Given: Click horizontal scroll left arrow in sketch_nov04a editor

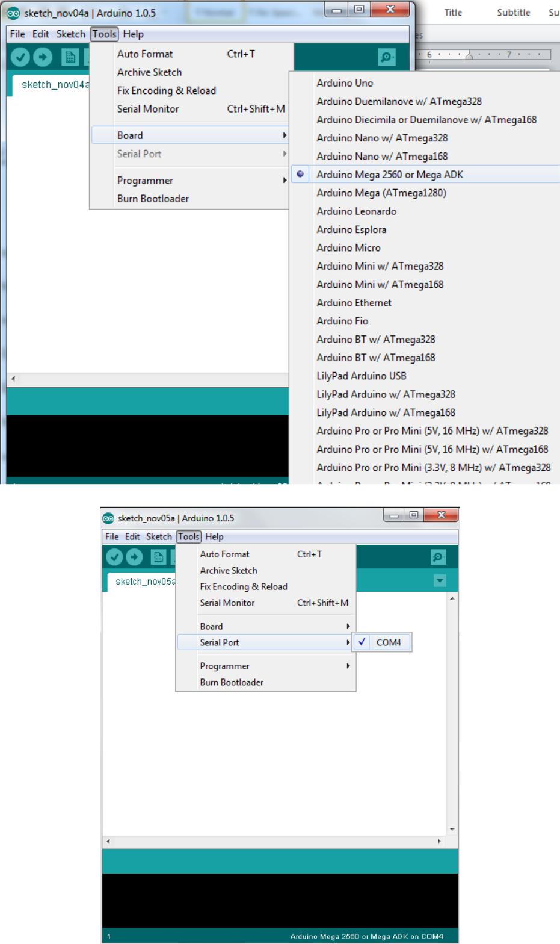Looking at the screenshot, I should [x=13, y=379].
